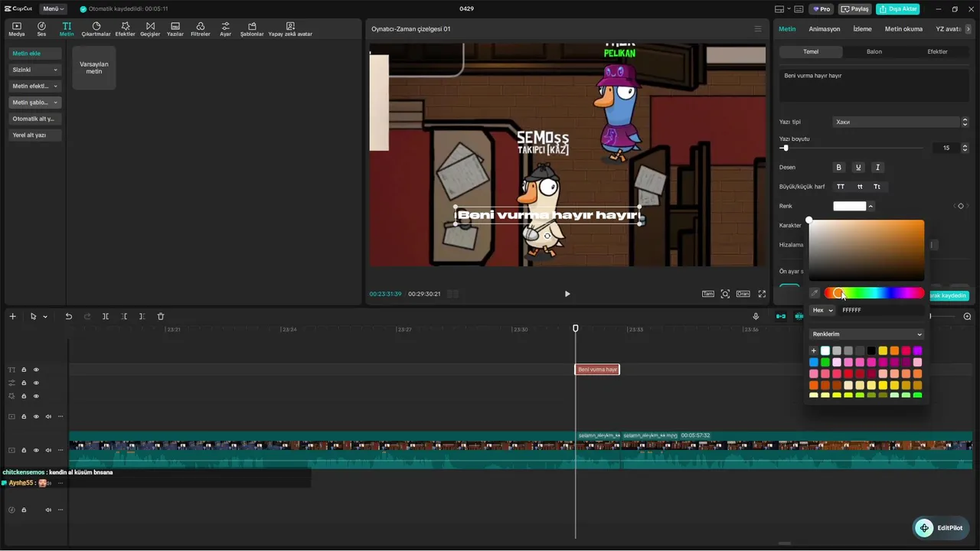This screenshot has height=551, width=980.
Task: Click the hue rainbow slider
Action: (x=874, y=293)
